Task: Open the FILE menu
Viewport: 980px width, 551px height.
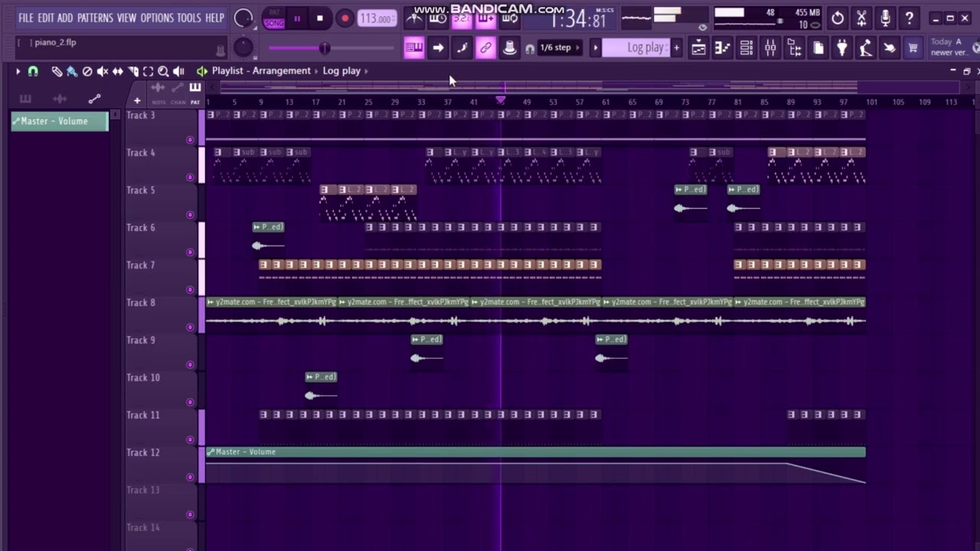Action: [x=26, y=18]
